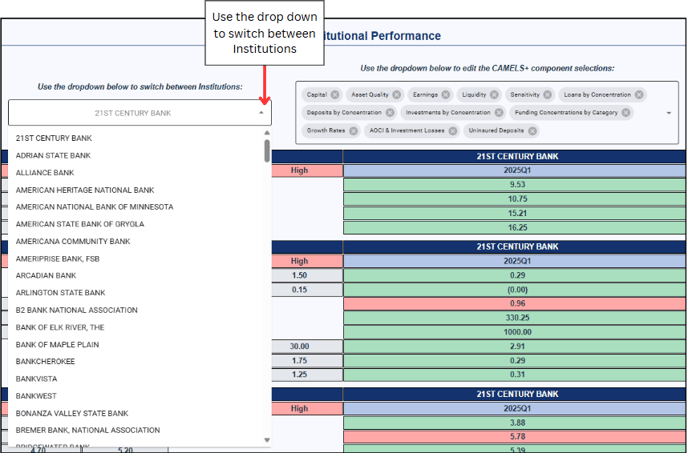The height and width of the screenshot is (453, 688).
Task: Click the red 5.78 value cell
Action: tap(514, 437)
